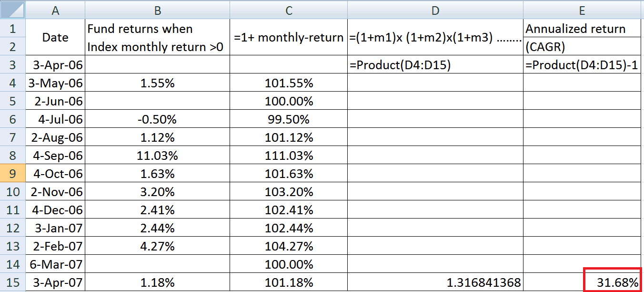Select column header C

click(x=288, y=10)
